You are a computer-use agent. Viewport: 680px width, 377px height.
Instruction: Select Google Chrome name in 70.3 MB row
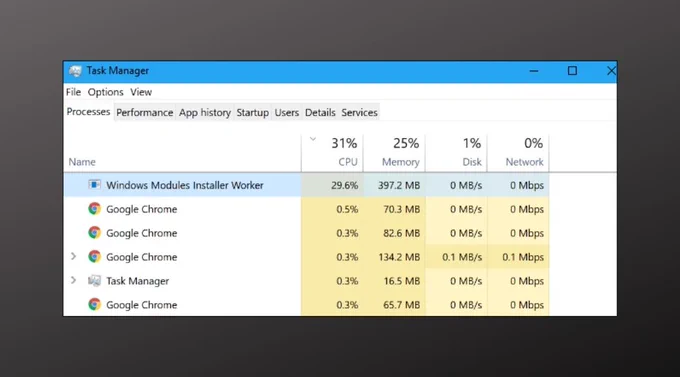pyautogui.click(x=141, y=209)
